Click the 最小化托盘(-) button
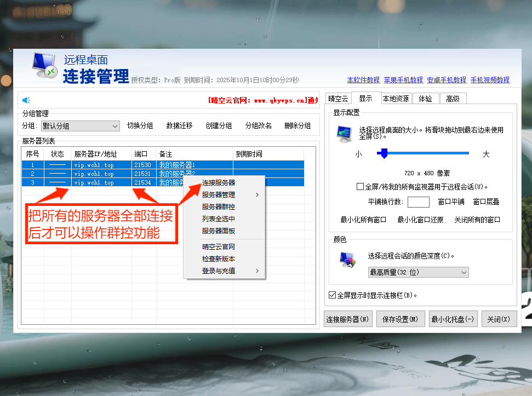Screen dimensions: 532x396 [453, 319]
